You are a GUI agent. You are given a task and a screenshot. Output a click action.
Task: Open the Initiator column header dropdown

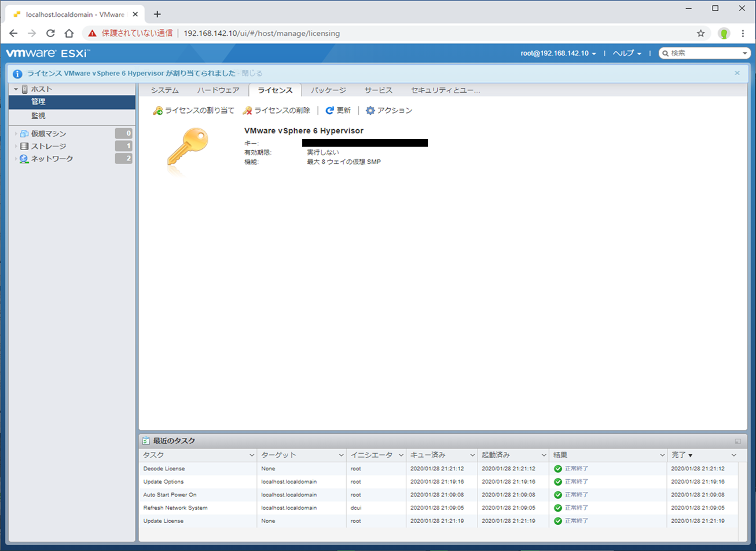pyautogui.click(x=401, y=455)
